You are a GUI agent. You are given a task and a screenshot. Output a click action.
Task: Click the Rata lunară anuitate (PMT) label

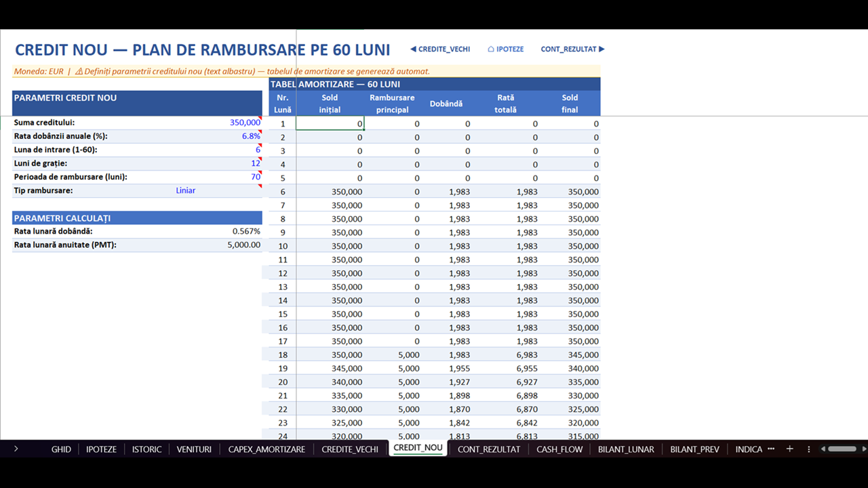tap(65, 245)
